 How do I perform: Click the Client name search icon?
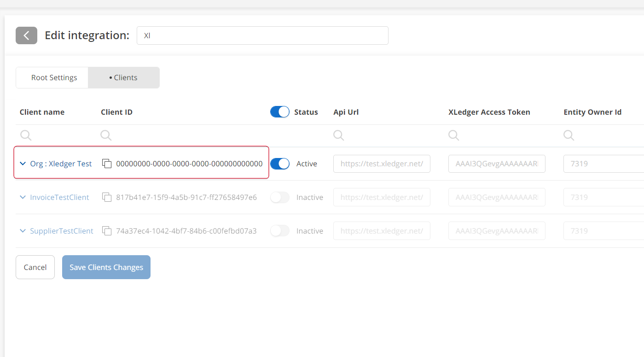(x=26, y=135)
